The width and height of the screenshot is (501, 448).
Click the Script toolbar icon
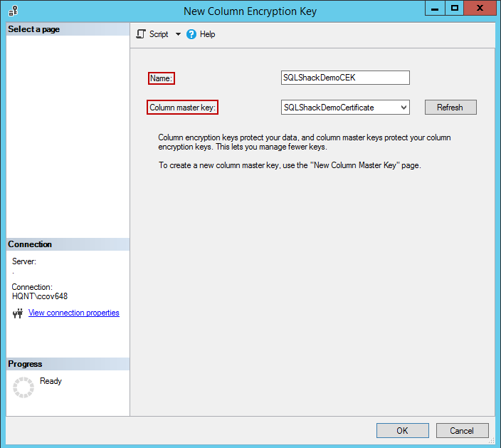click(141, 34)
